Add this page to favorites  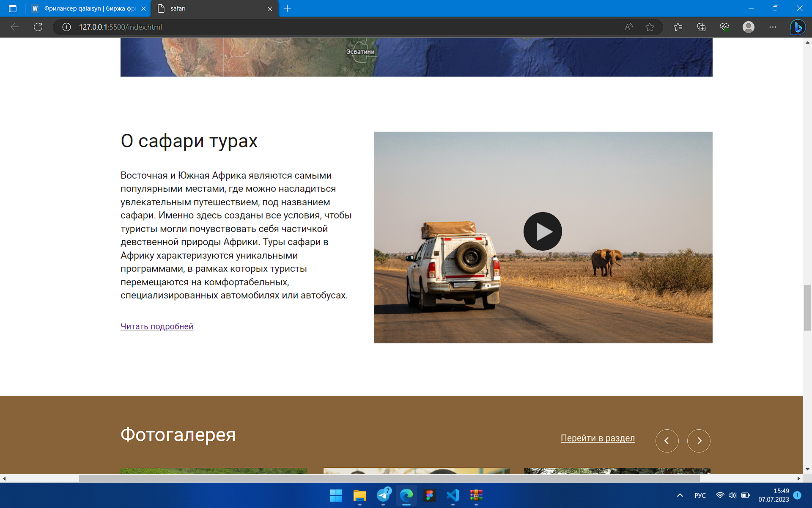650,27
